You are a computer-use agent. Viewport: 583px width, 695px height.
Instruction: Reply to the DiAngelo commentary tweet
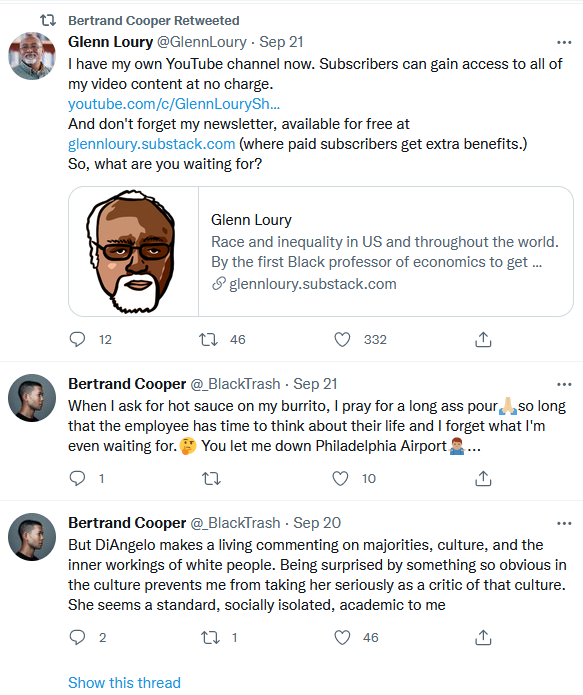pyautogui.click(x=78, y=637)
